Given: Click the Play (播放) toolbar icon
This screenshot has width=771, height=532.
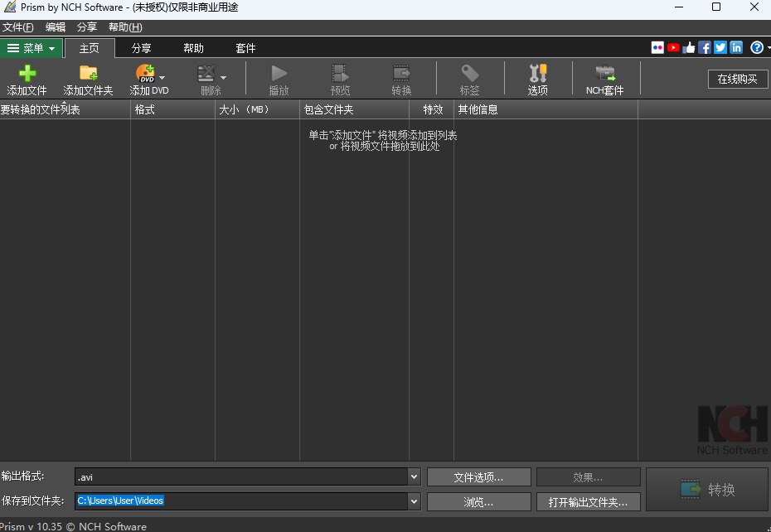Looking at the screenshot, I should click(279, 73).
